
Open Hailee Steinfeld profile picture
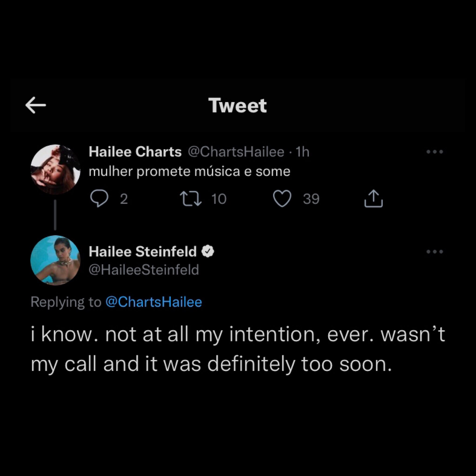pyautogui.click(x=56, y=260)
